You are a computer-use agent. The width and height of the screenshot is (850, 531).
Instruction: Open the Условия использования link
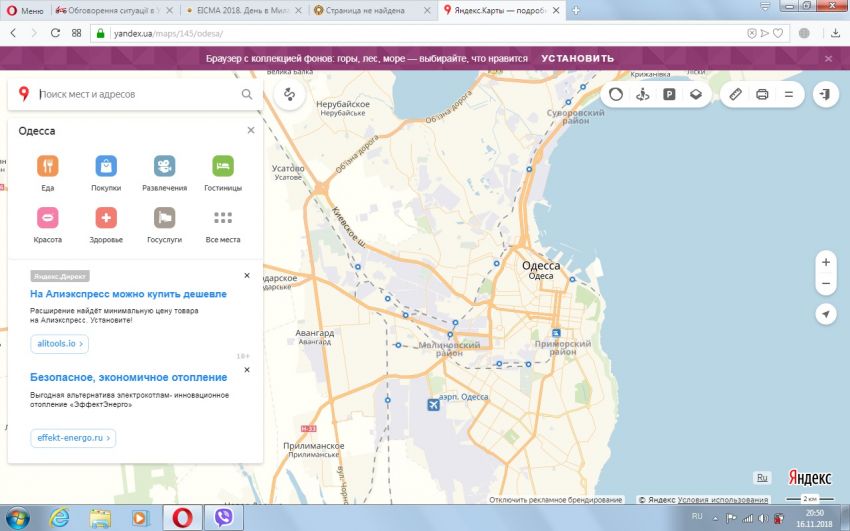coord(723,500)
